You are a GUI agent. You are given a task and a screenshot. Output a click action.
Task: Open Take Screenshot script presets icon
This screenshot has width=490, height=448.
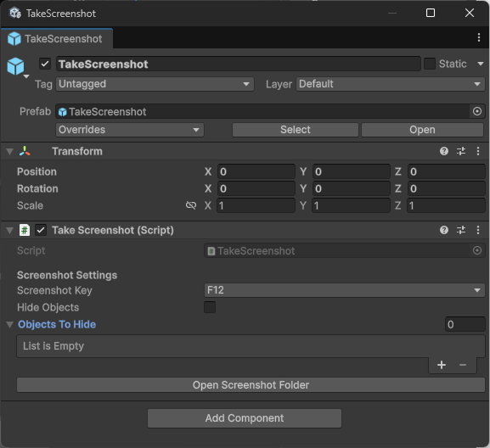461,231
